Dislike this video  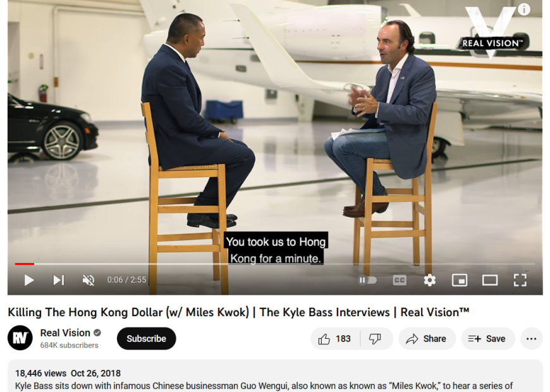click(x=376, y=339)
